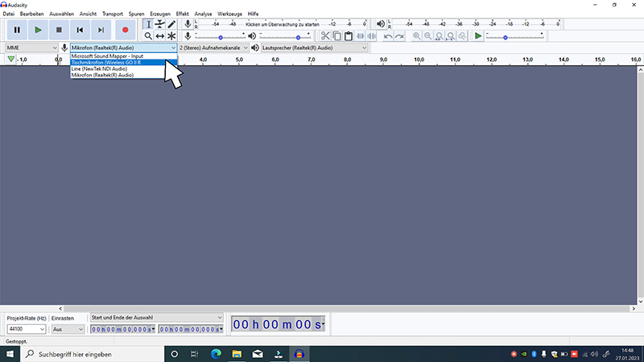
Task: Choose Tischmikrofon (Wireless GO II R
Action: 124,63
